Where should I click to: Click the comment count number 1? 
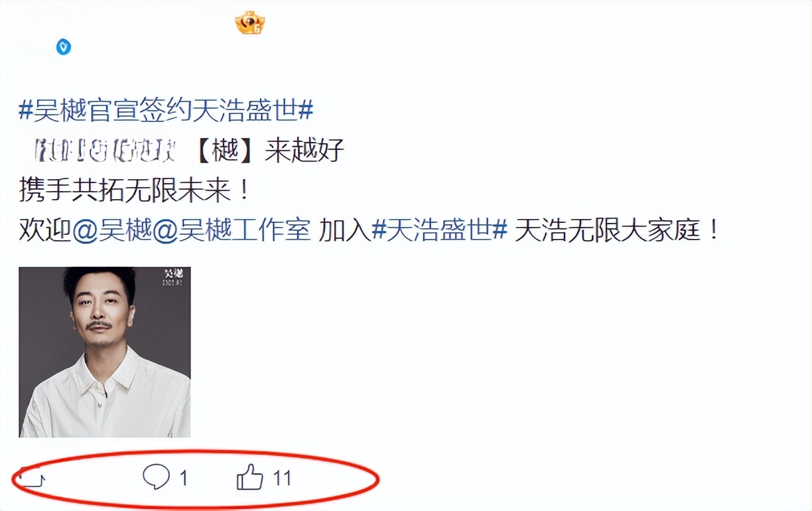click(x=184, y=478)
